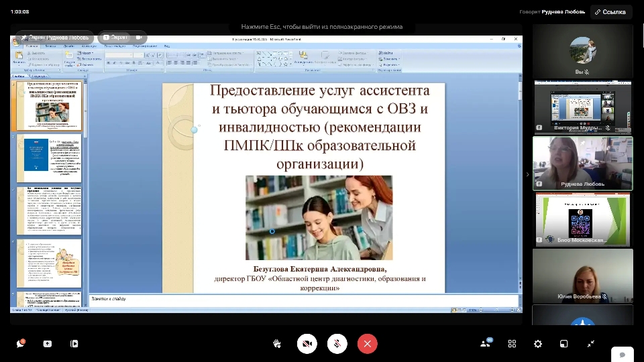
Task: Turn on the camera
Action: pyautogui.click(x=307, y=344)
